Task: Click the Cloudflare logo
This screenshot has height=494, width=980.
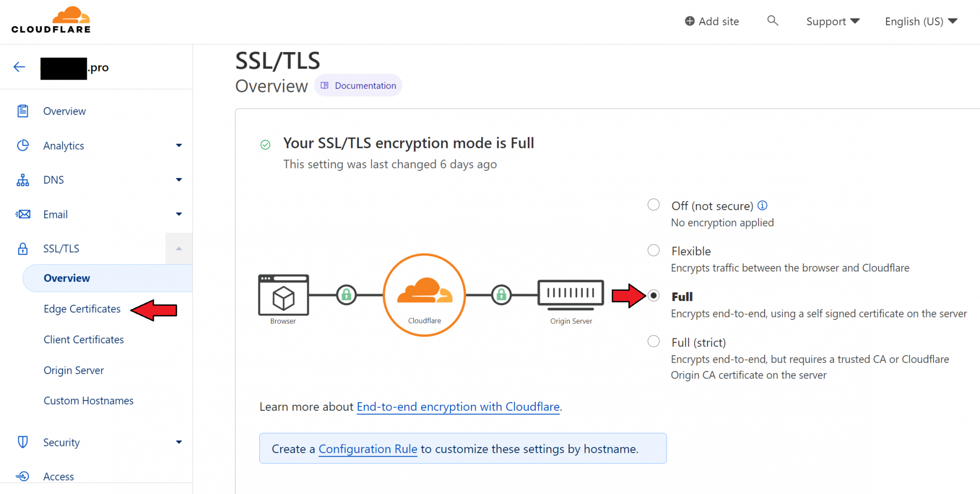Action: 51,20
